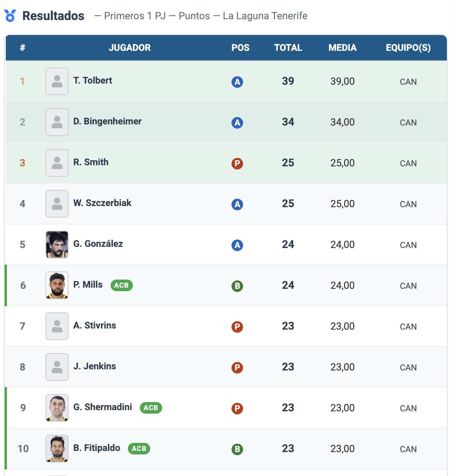453x476 pixels.
Task: Click CAN team label for T. Tolbert
Action: click(408, 82)
